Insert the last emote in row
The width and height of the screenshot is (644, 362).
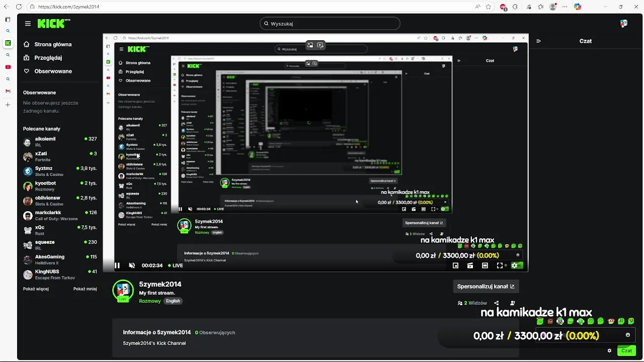click(x=631, y=321)
